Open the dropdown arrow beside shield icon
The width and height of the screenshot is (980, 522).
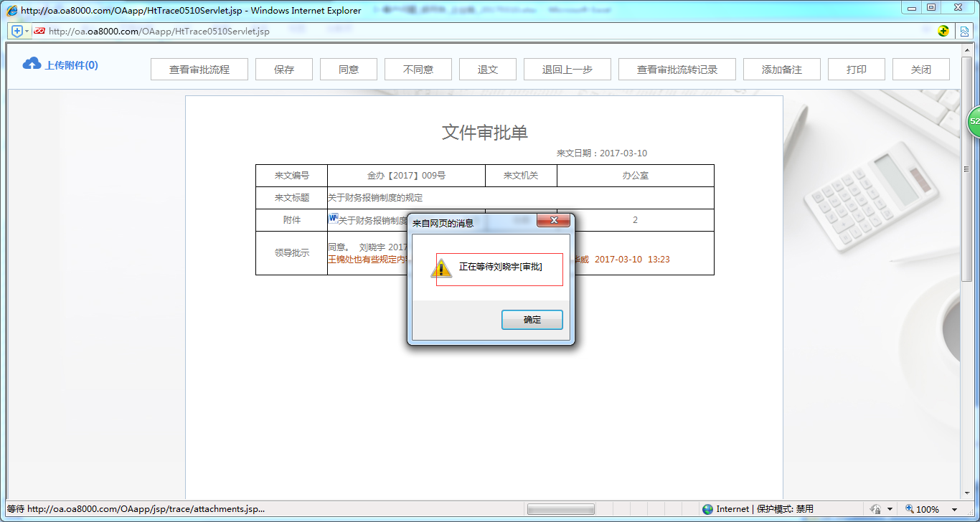pyautogui.click(x=27, y=31)
